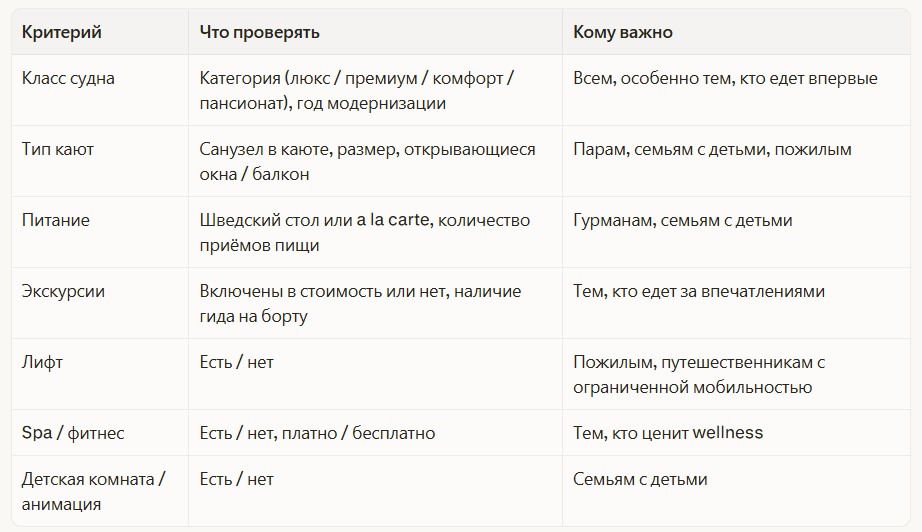The image size is (922, 532).
Task: Click the "Тем, кто едет за впечатлениями" cell
Action: [x=698, y=291]
